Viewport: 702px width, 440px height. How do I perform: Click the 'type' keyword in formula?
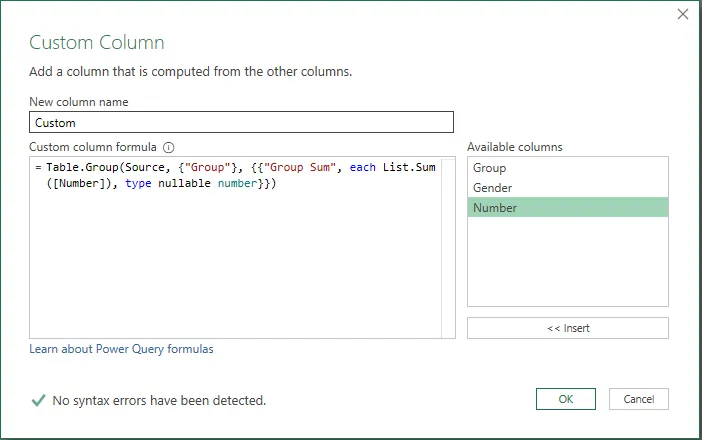138,184
